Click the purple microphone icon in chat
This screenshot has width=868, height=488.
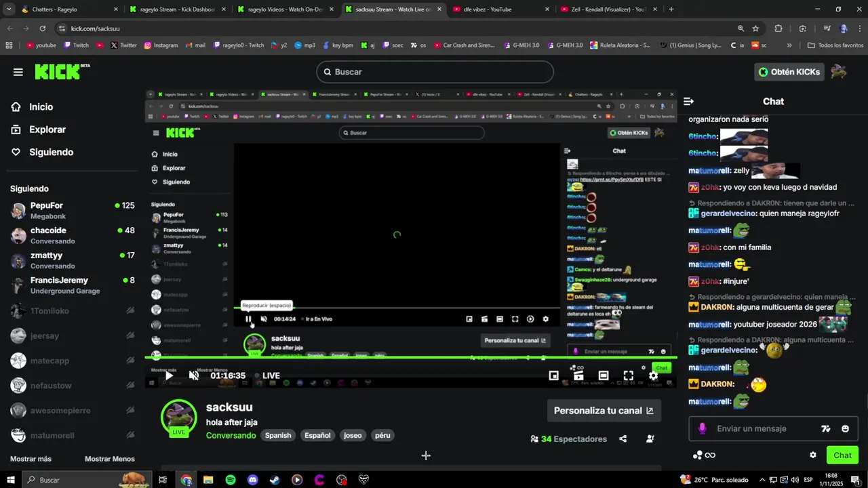(702, 428)
